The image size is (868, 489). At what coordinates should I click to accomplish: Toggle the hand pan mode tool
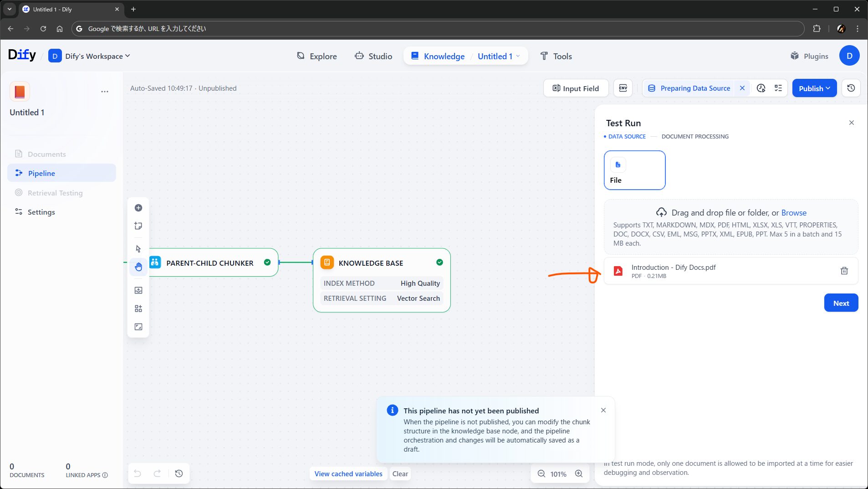pyautogui.click(x=138, y=267)
